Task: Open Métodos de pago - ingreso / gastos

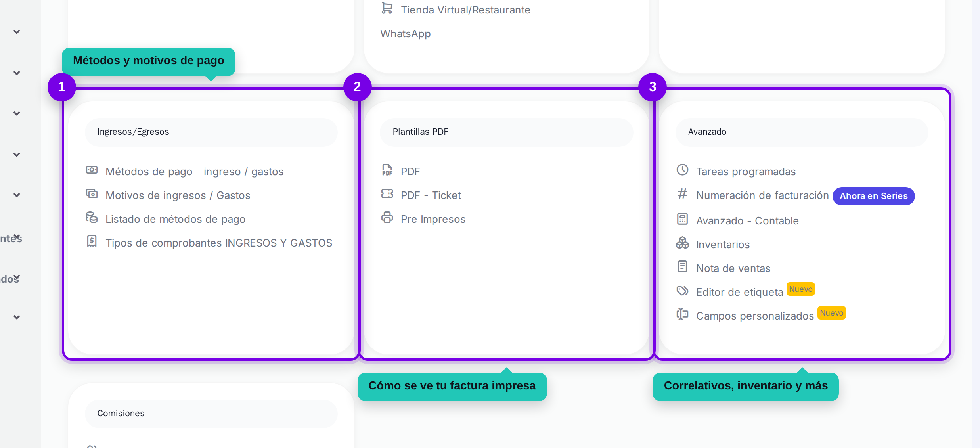Action: [194, 172]
